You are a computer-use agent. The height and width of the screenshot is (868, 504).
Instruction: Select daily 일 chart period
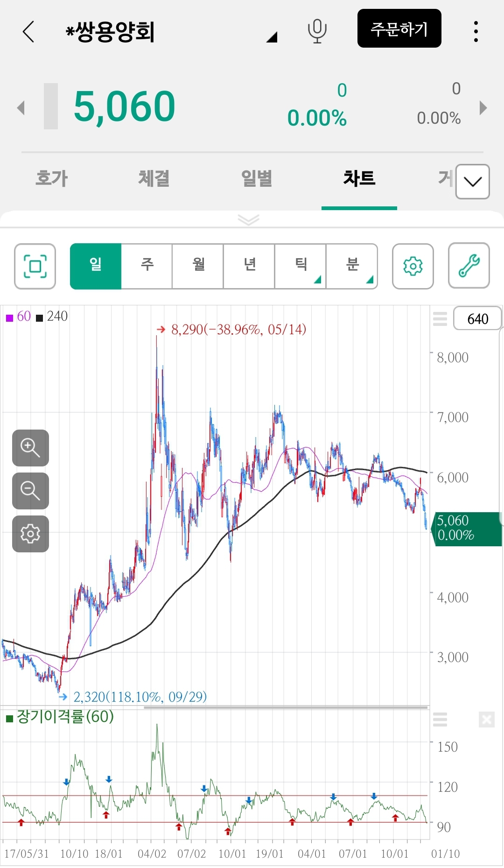point(96,266)
